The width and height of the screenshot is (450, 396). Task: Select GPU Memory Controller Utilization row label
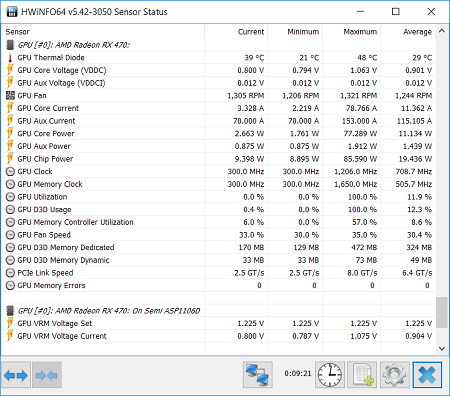75,222
